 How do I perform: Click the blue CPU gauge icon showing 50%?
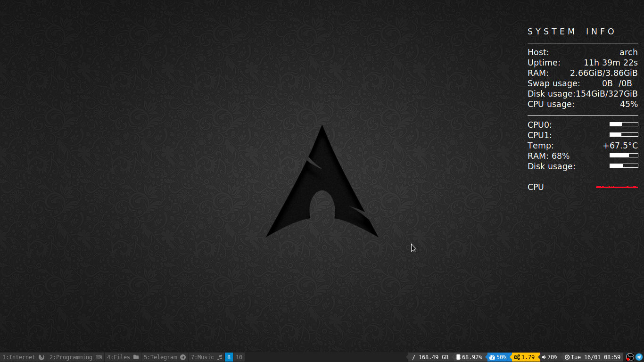pyautogui.click(x=492, y=357)
